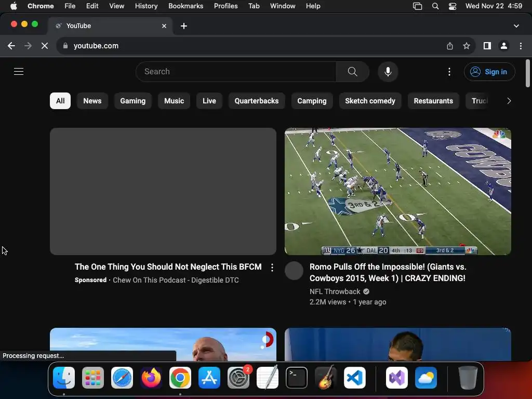Click the screen mirroring menu bar icon
The image size is (532, 399).
(417, 6)
